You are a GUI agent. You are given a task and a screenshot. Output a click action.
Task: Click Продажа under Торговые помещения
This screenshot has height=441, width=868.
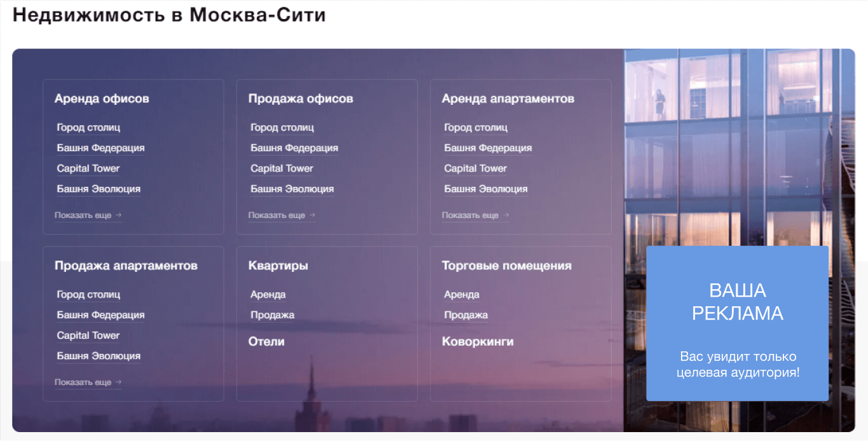(x=466, y=315)
